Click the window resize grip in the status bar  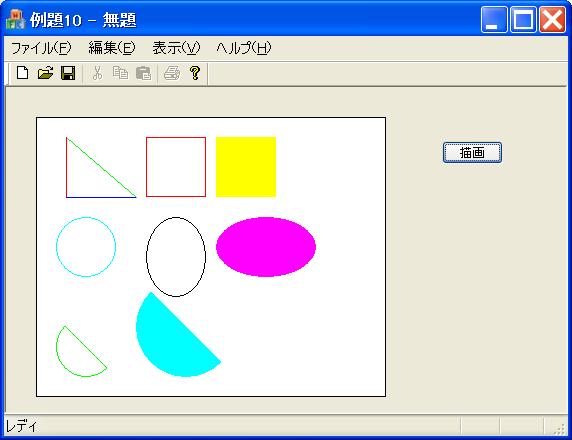coord(560,428)
